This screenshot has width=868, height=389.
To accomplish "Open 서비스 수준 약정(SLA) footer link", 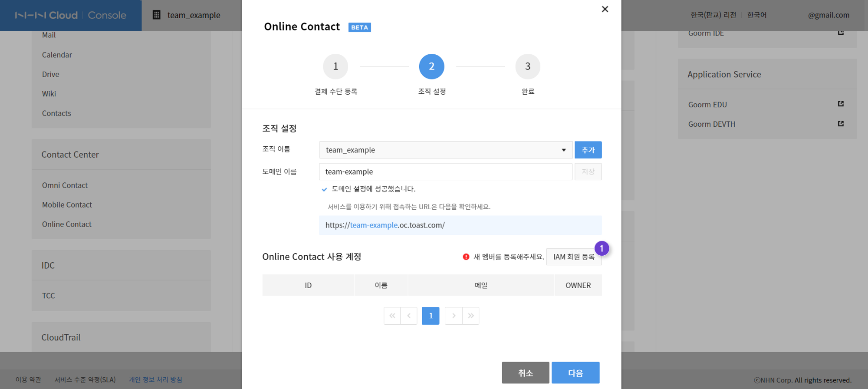I will [x=85, y=379].
